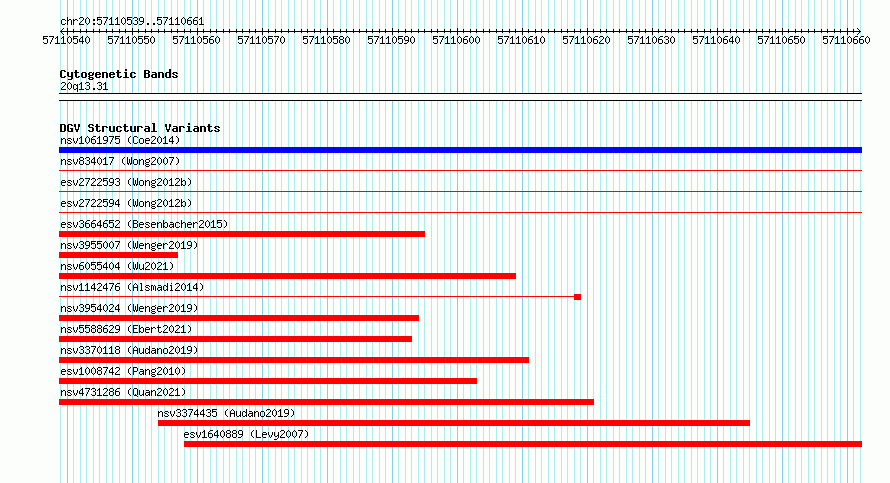The width and height of the screenshot is (890, 483).
Task: Click ruler position 57110590
Action: [391, 40]
